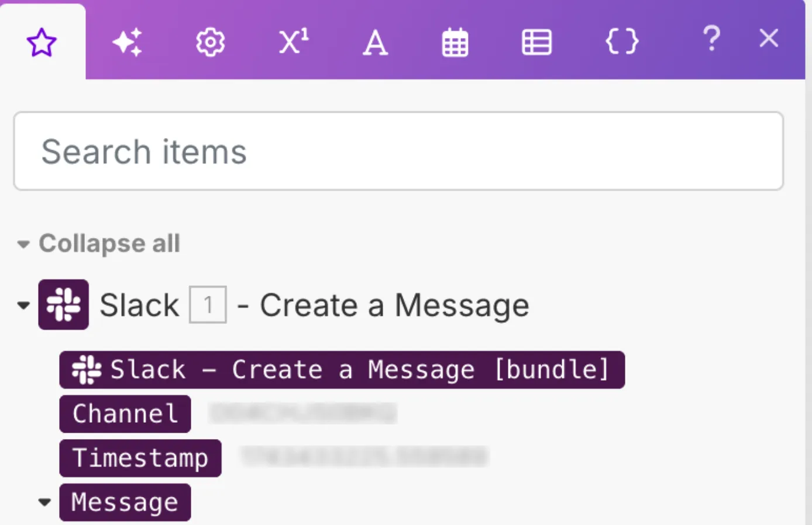Insert the Message item pill

tap(125, 502)
